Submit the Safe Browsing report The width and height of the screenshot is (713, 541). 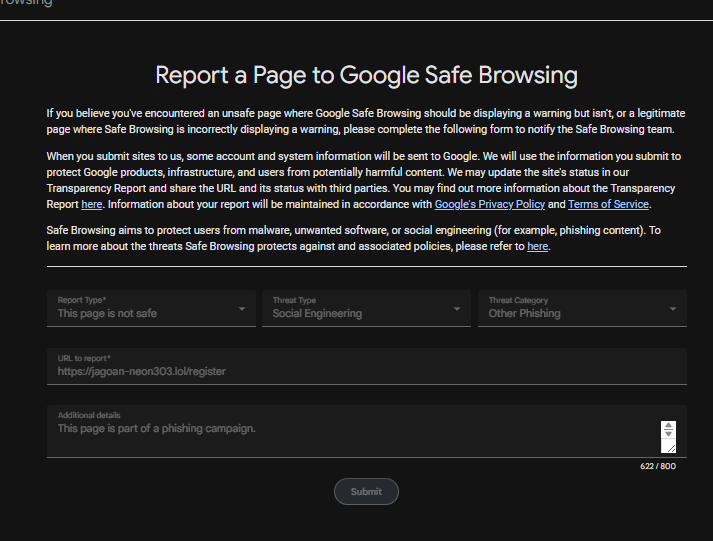366,491
